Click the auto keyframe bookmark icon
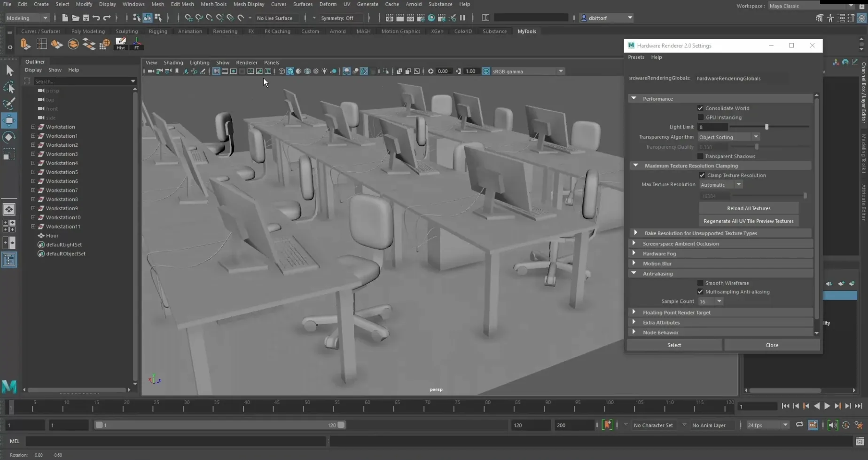Screen dimensions: 868x460 coord(608,425)
